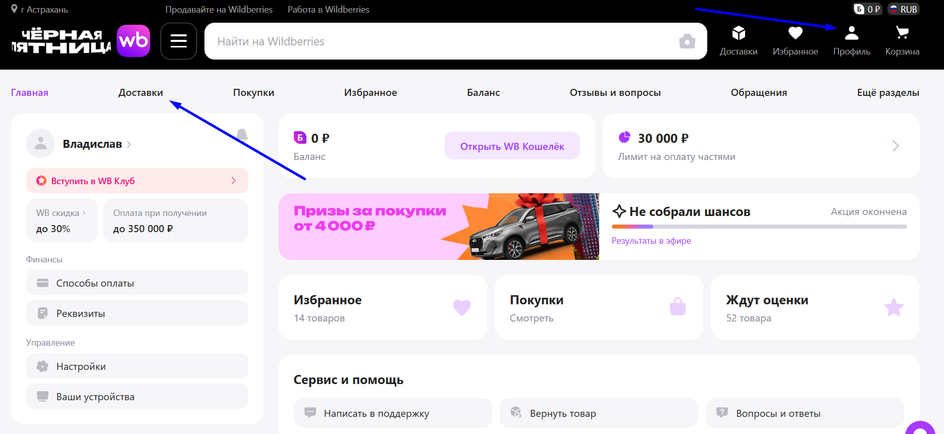Click Вступить в WB Клуб button

pyautogui.click(x=137, y=181)
